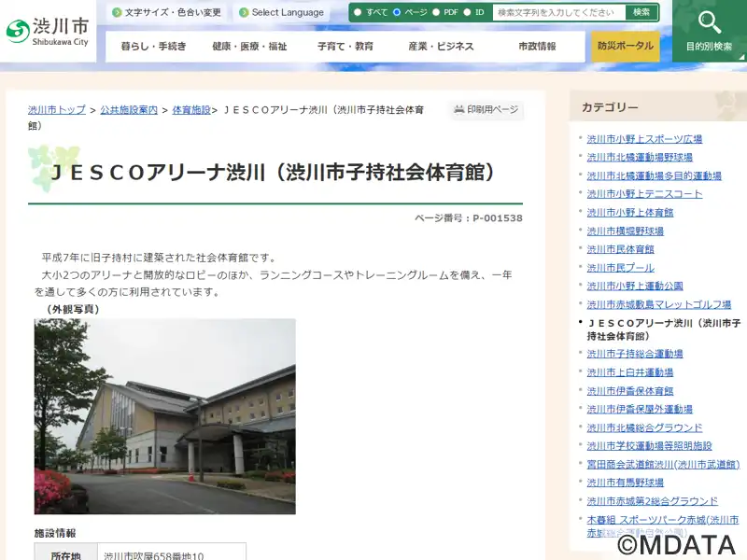Click the green arrow icon beside Select Language
The height and width of the screenshot is (560, 747).
pos(244,12)
